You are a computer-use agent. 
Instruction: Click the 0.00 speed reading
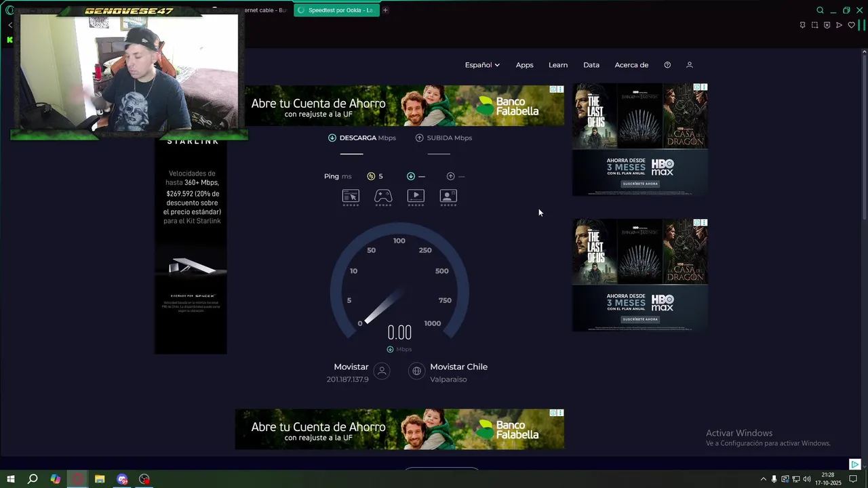tap(399, 333)
